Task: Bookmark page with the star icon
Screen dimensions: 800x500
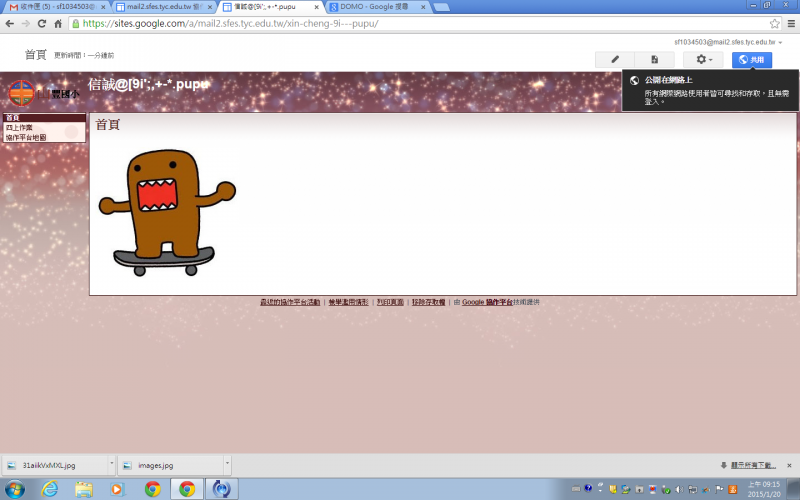Action: point(774,23)
